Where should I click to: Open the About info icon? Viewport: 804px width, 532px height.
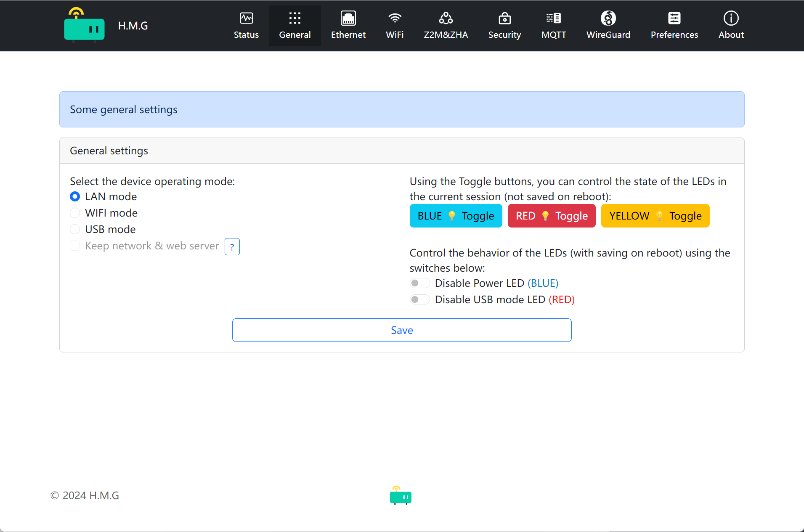pyautogui.click(x=731, y=18)
